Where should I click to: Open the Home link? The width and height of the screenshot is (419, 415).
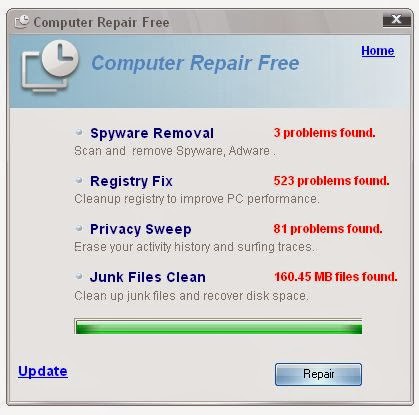378,51
